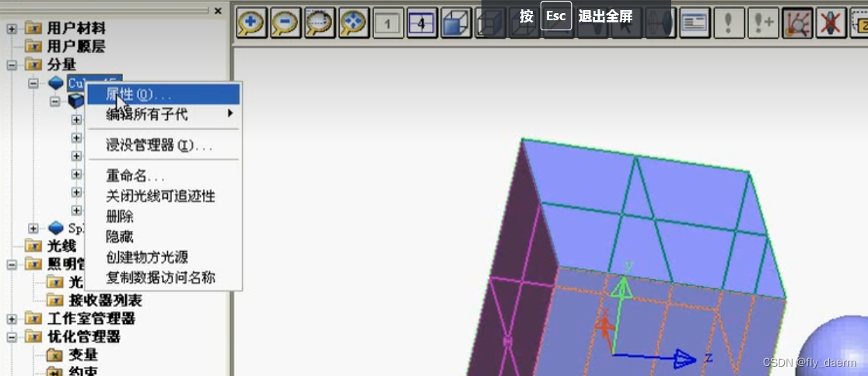
Task: Choose 属性(O)... from context menu
Action: point(163,94)
